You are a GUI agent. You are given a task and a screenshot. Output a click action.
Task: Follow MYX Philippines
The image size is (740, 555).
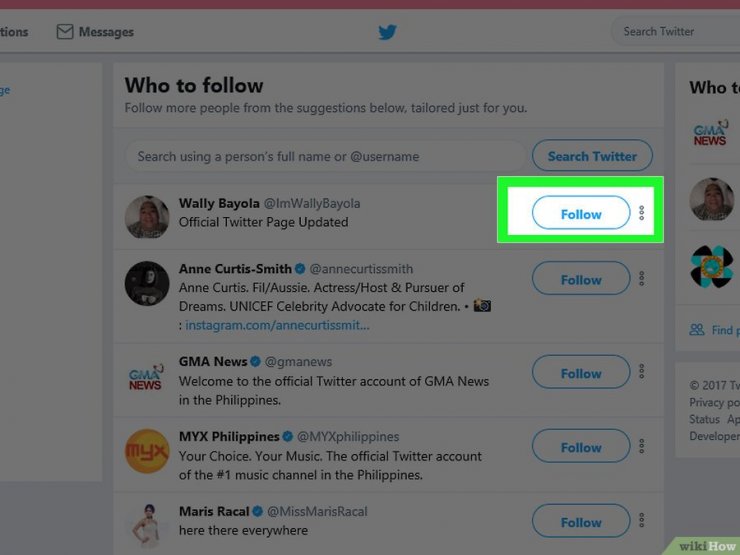(x=581, y=448)
